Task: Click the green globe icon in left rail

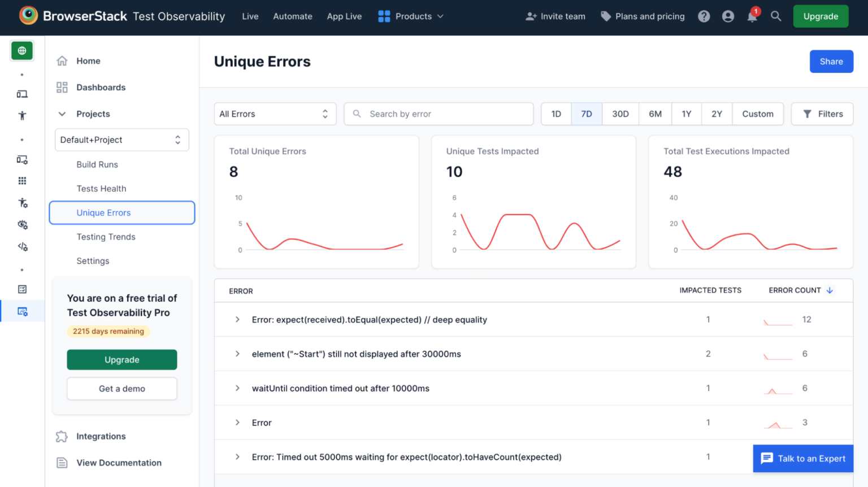Action: pos(22,51)
